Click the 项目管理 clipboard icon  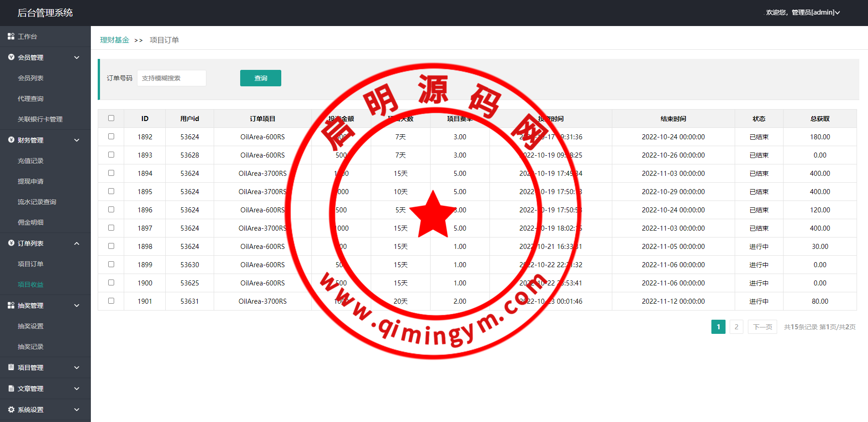pos(11,367)
